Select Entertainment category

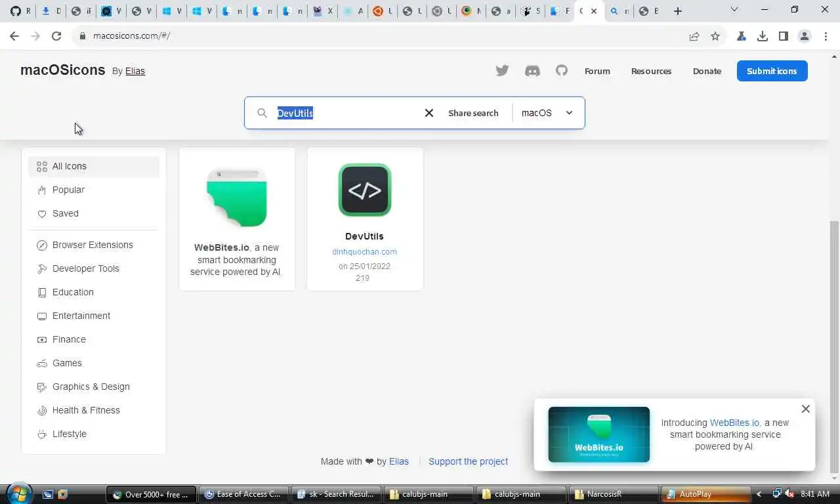click(x=94, y=316)
